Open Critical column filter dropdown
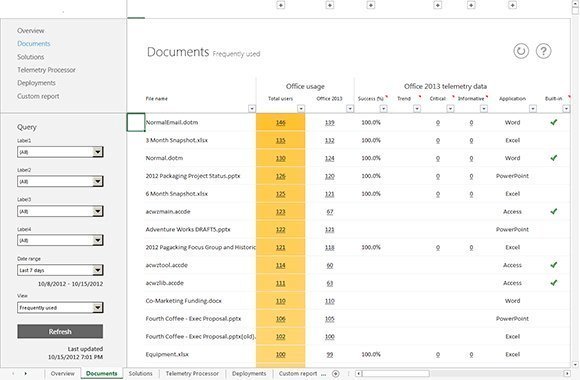Viewport: 580px width, 380px height. click(450, 108)
